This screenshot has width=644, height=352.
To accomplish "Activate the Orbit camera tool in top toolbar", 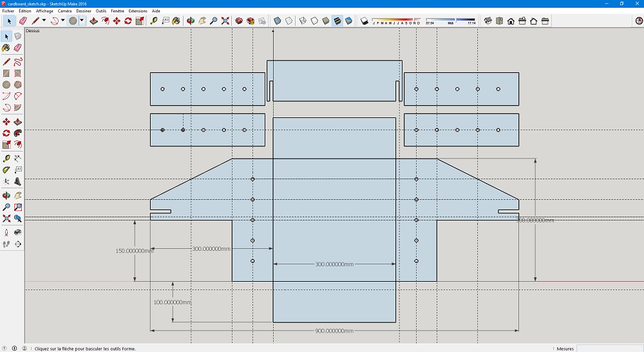I will point(191,21).
